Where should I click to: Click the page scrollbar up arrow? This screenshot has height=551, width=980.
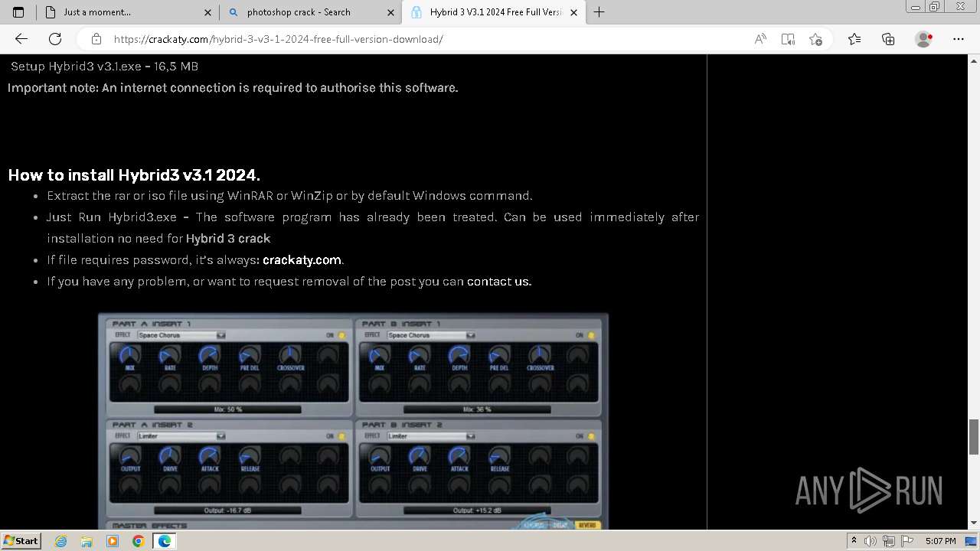974,60
